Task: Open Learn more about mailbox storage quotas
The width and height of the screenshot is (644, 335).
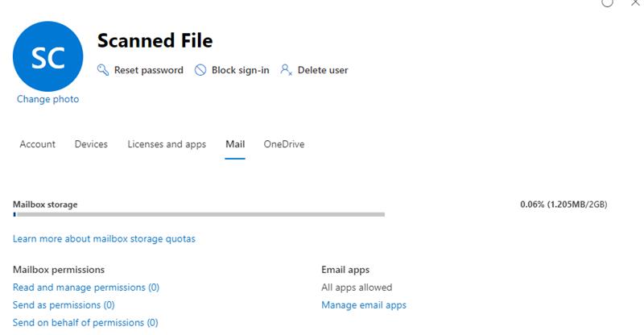Action: (104, 238)
